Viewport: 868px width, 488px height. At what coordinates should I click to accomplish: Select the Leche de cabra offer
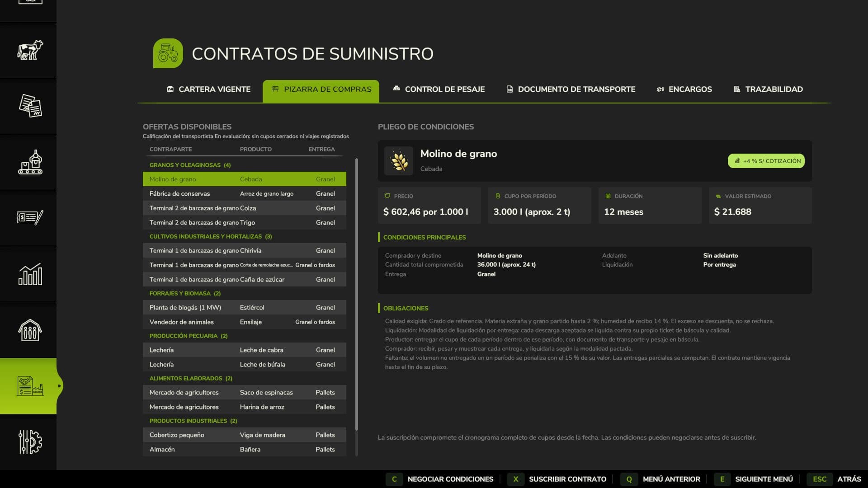[x=245, y=350]
